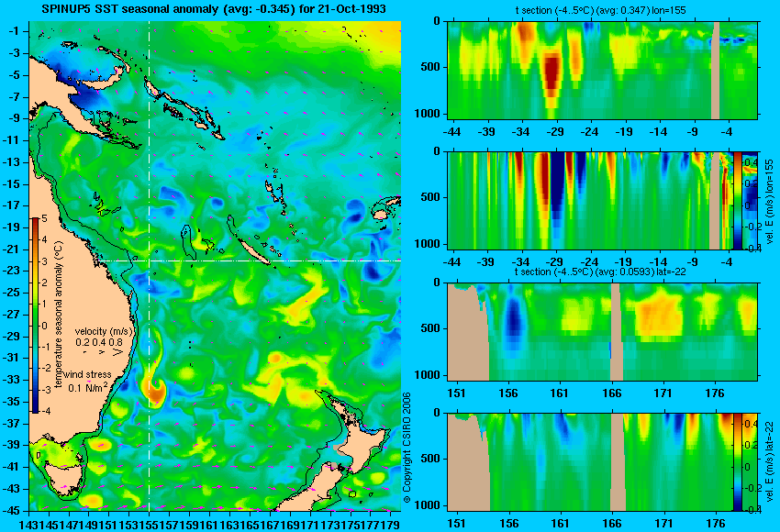Click the 'vel. E (m/s) lat=-22' vertical label

[x=769, y=462]
